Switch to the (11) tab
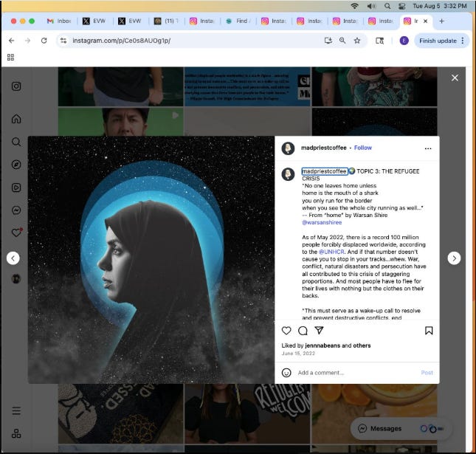Viewport: 476px width, 454px height. pyautogui.click(x=166, y=21)
